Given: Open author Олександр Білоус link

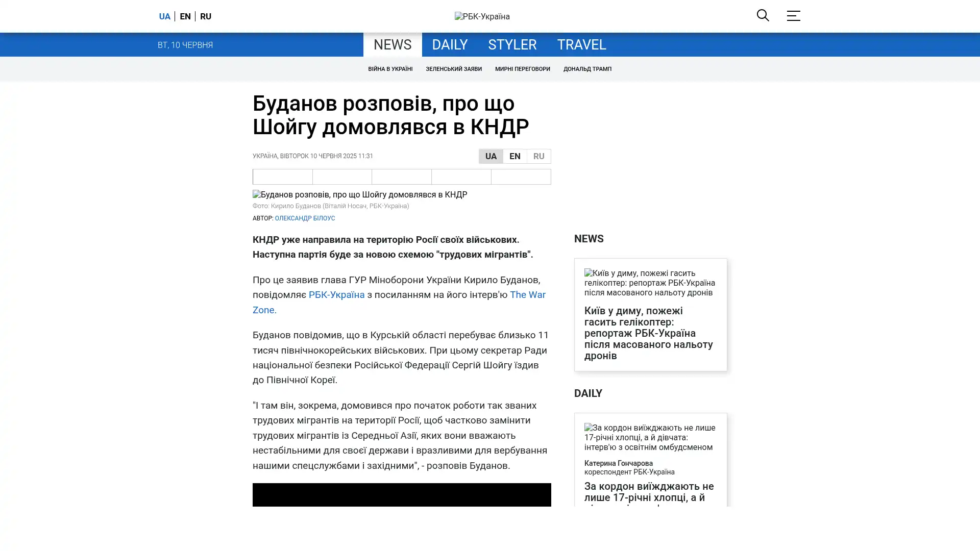Looking at the screenshot, I should click(x=305, y=218).
